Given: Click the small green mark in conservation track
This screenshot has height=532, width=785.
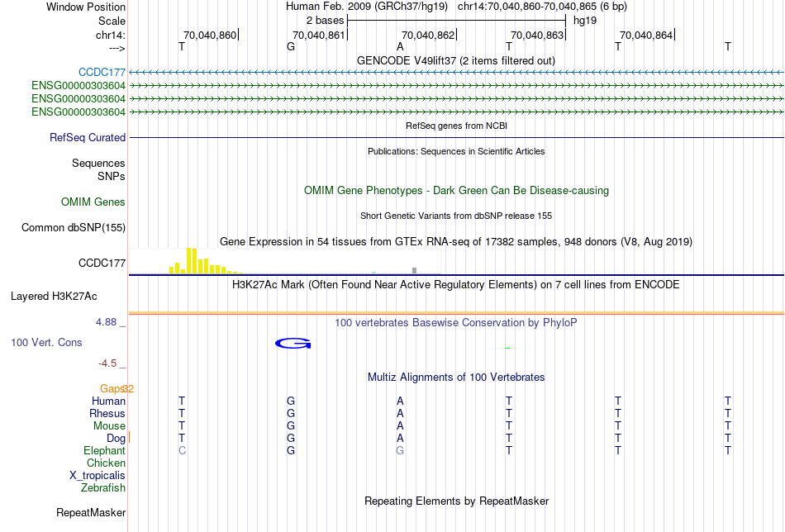Looking at the screenshot, I should (x=507, y=348).
